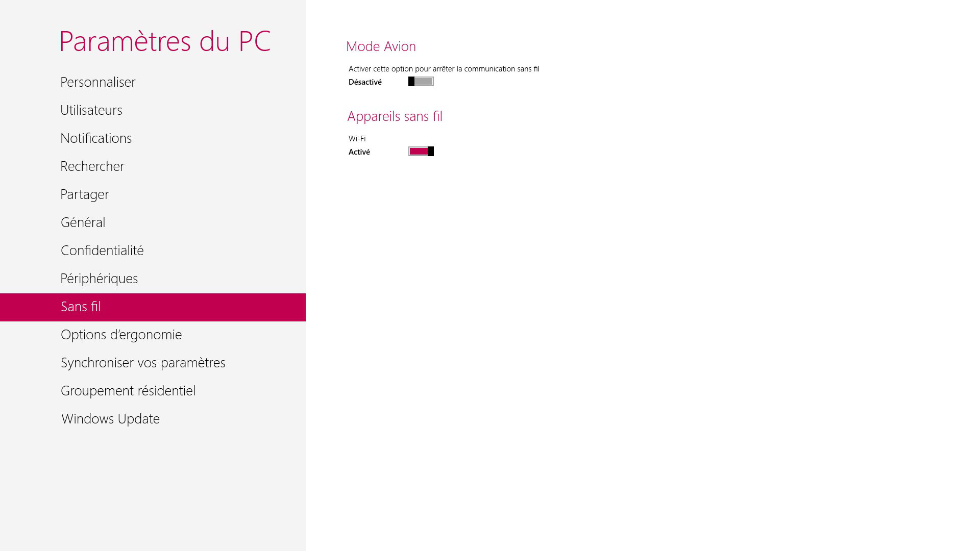Select Utilisateurs in the sidebar

pos(91,110)
